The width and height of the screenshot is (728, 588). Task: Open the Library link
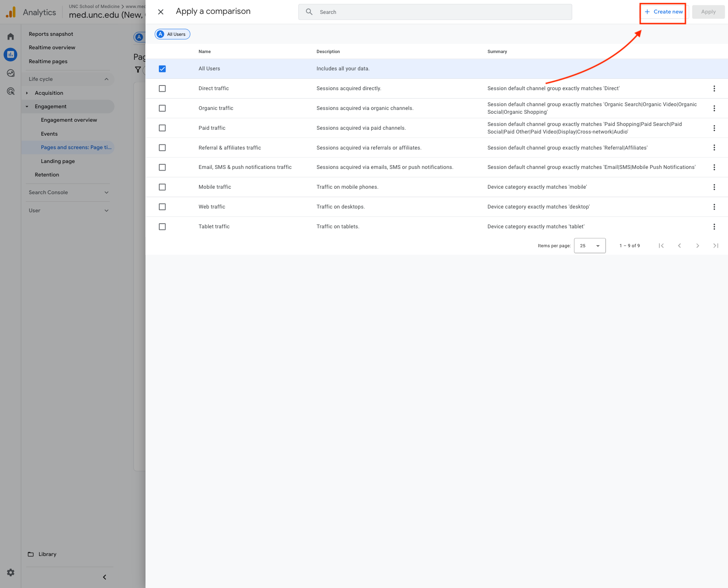(47, 554)
